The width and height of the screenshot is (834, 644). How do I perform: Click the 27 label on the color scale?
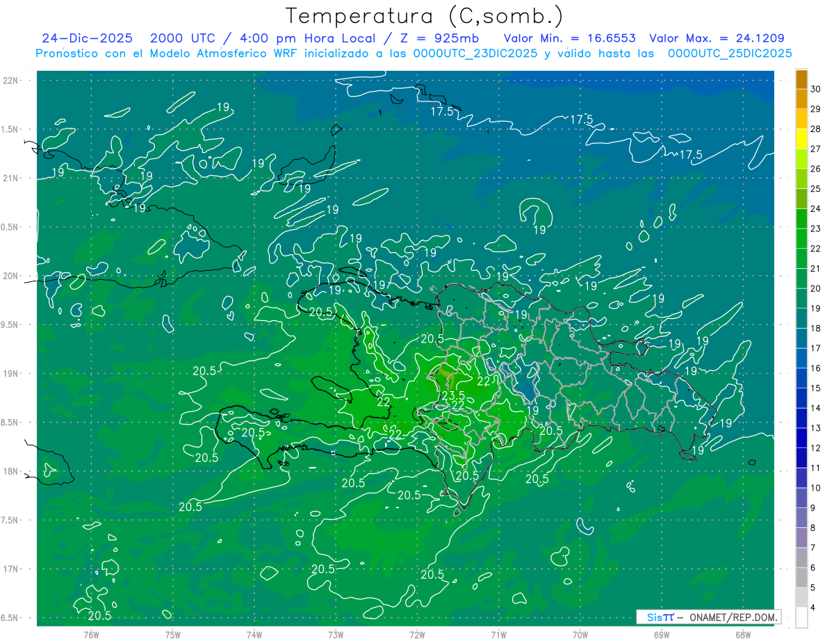(x=816, y=149)
